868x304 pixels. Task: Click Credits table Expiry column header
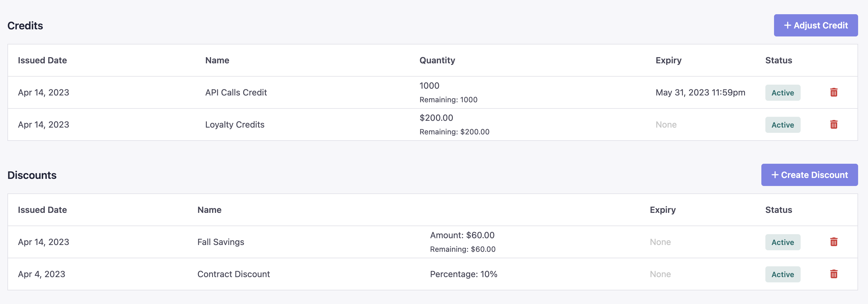tap(668, 60)
